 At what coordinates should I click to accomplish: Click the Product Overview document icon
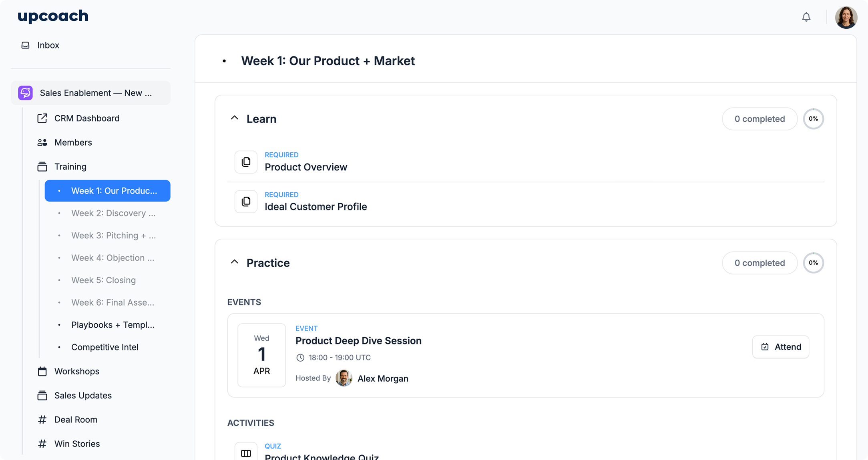click(246, 162)
